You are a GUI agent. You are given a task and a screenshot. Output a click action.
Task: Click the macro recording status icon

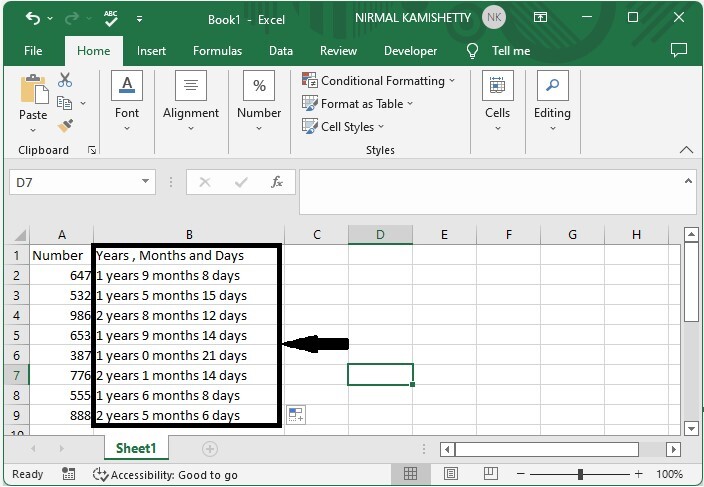click(x=68, y=474)
